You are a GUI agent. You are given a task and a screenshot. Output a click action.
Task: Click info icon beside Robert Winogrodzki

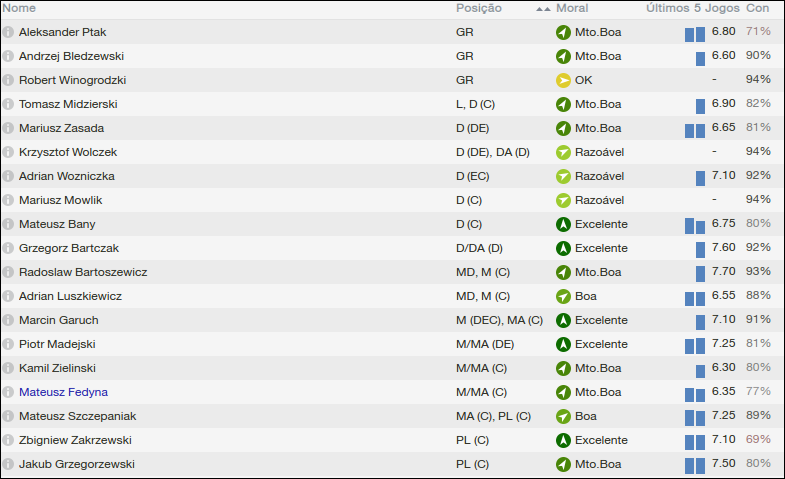click(x=9, y=80)
